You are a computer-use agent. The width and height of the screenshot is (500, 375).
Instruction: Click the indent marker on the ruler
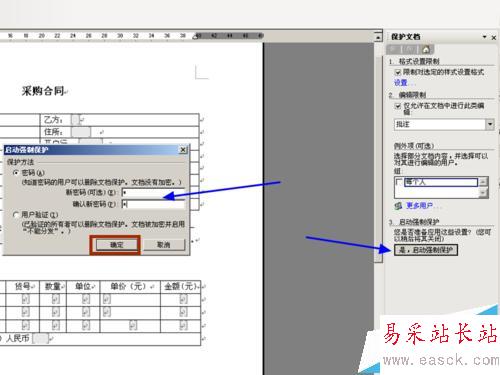tap(196, 36)
